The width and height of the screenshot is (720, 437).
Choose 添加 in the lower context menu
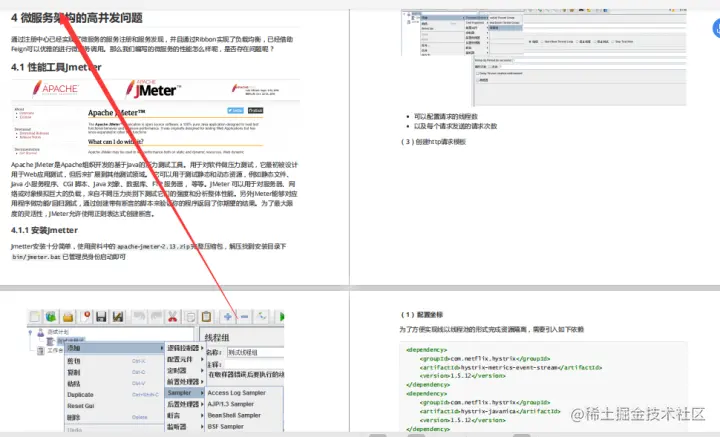coord(115,348)
